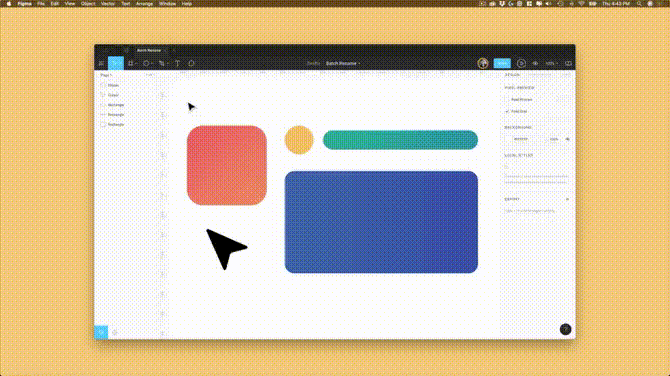670x376 pixels.
Task: Click the background color hex value
Action: [x=521, y=139]
